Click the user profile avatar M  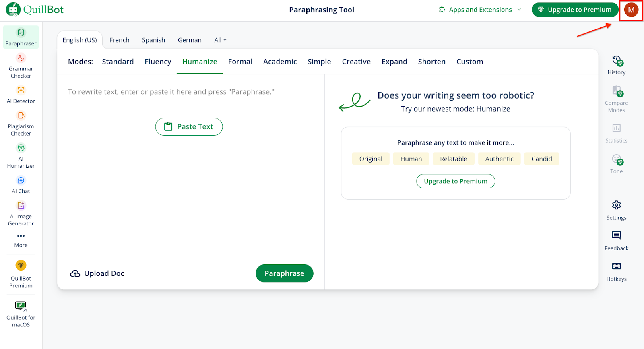click(x=631, y=10)
